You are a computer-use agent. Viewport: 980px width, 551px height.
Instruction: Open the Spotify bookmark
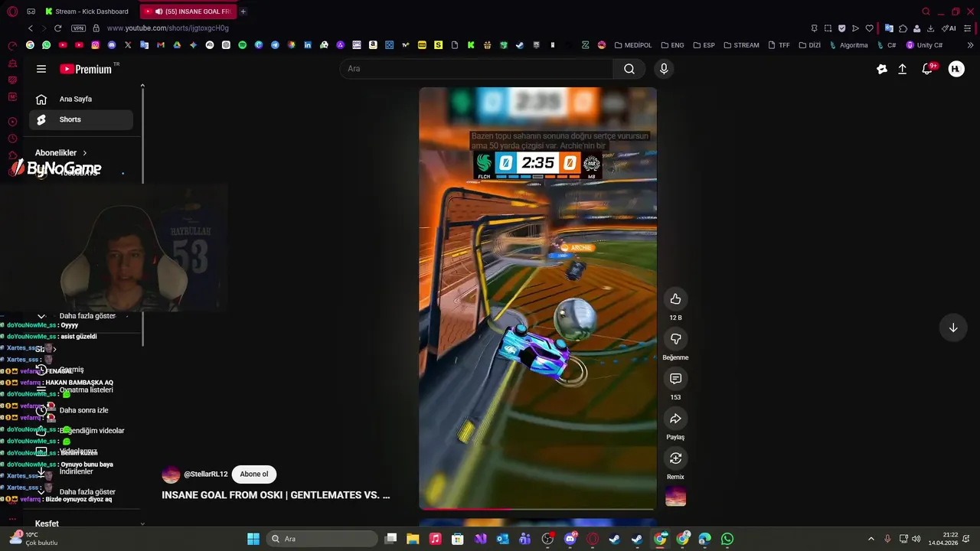point(242,45)
